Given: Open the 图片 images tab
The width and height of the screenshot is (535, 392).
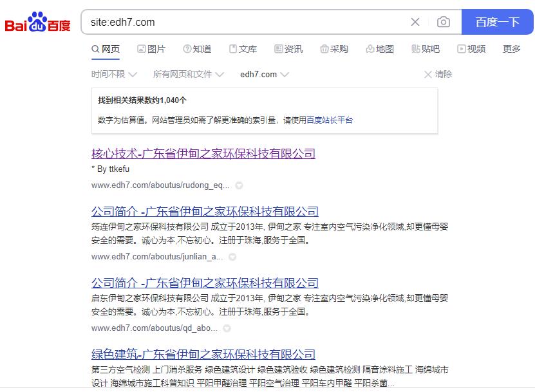Looking at the screenshot, I should [x=151, y=49].
